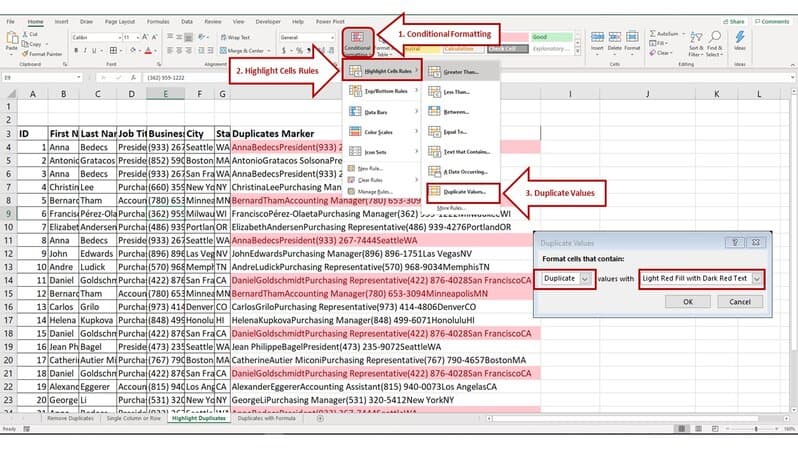Expand the cell styles gallery arrow
Viewport: 798px width, 449px height.
point(577,52)
